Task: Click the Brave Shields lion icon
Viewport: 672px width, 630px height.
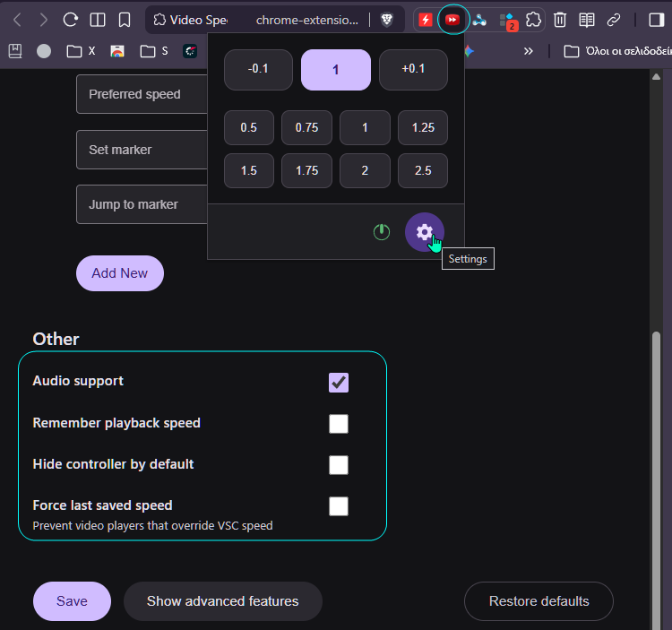Action: (x=386, y=20)
